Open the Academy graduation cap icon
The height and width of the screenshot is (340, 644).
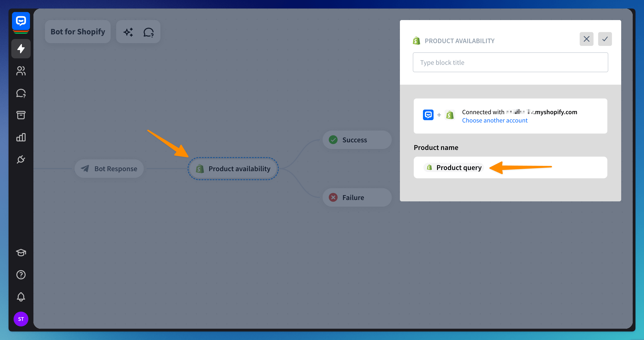point(21,252)
